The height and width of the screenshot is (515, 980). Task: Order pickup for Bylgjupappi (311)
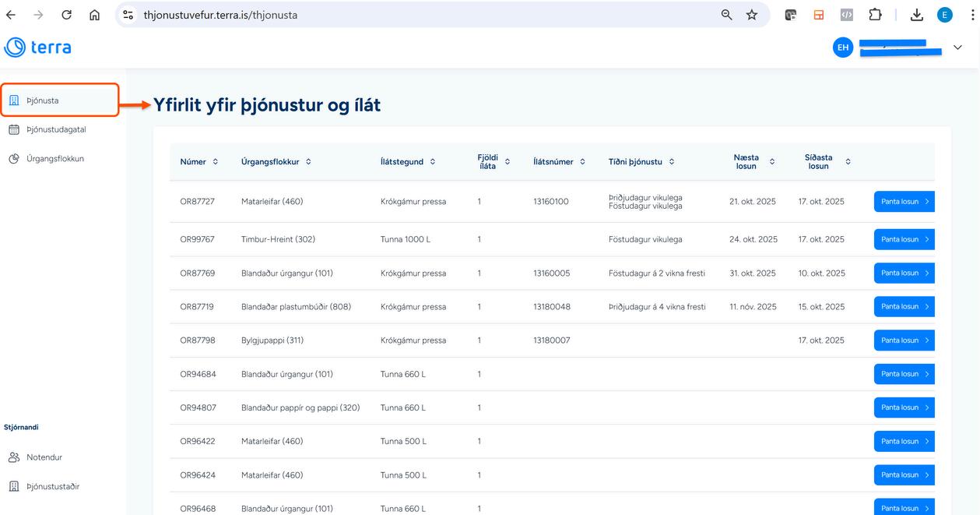[904, 340]
